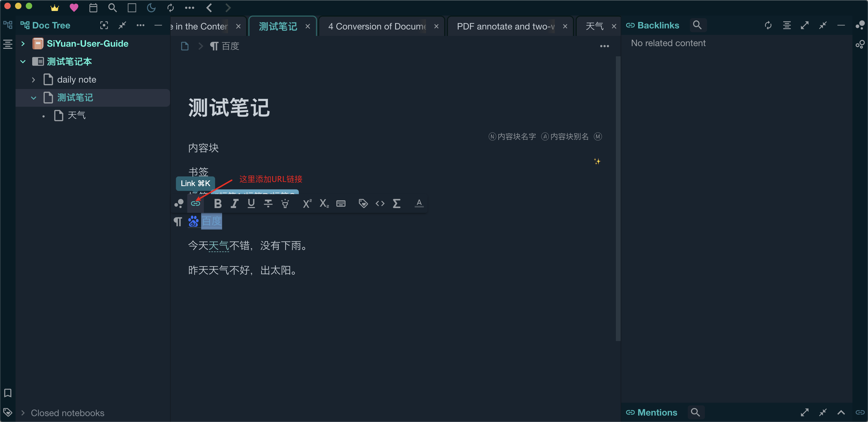Viewport: 868px width, 422px height.
Task: Click the sparkle AI icon
Action: [597, 161]
